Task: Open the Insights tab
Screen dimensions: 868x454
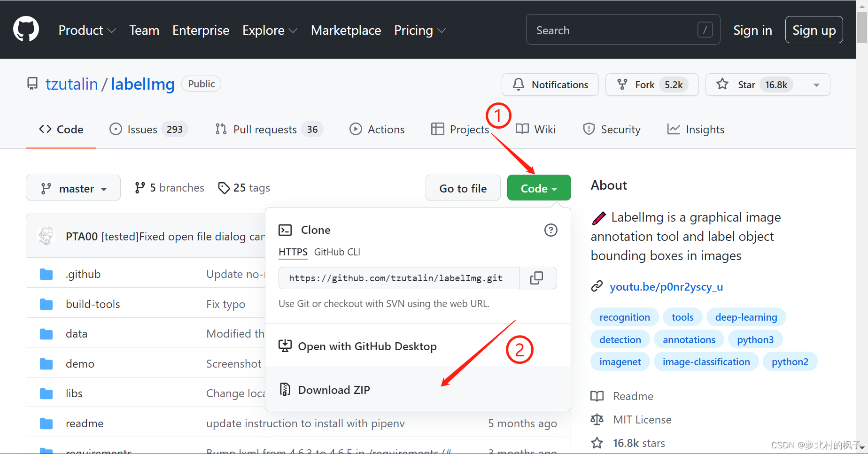Action: click(x=696, y=130)
